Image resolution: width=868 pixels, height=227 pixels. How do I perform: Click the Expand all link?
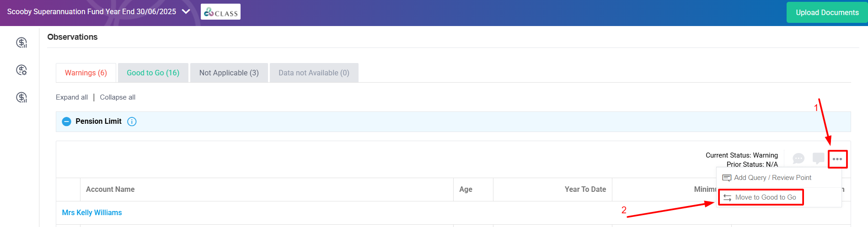(x=72, y=97)
